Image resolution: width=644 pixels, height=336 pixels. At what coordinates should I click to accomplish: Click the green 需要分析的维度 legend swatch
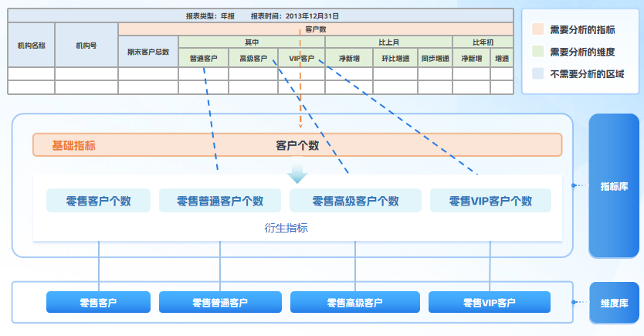click(x=538, y=52)
